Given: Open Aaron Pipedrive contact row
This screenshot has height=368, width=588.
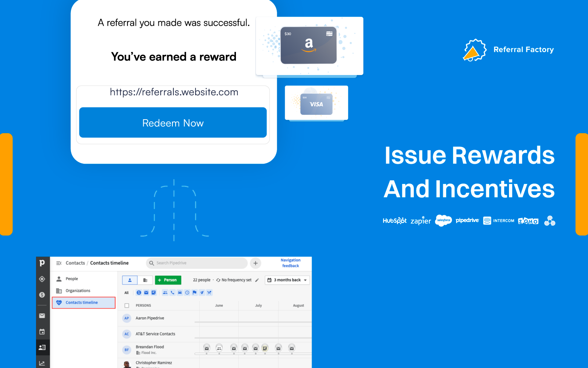Looking at the screenshot, I should click(150, 318).
